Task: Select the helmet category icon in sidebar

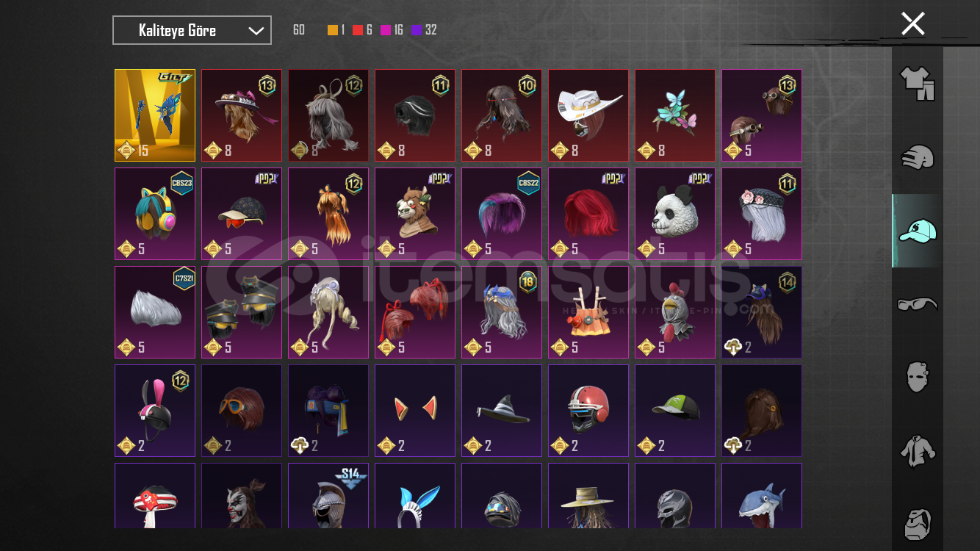Action: pyautogui.click(x=917, y=157)
